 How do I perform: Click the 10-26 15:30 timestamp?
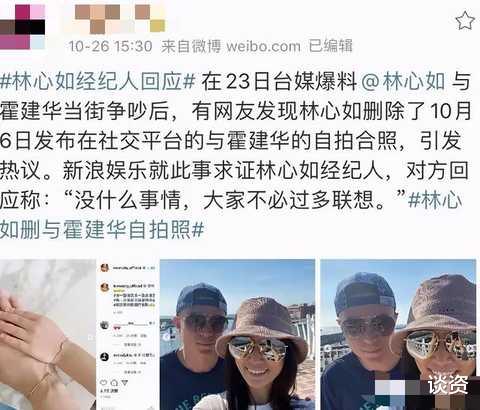coord(110,46)
